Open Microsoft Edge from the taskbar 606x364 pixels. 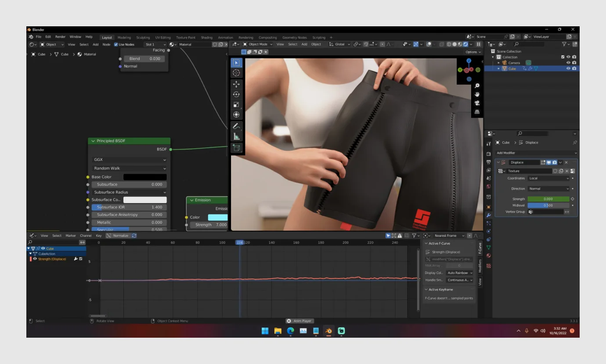click(290, 331)
